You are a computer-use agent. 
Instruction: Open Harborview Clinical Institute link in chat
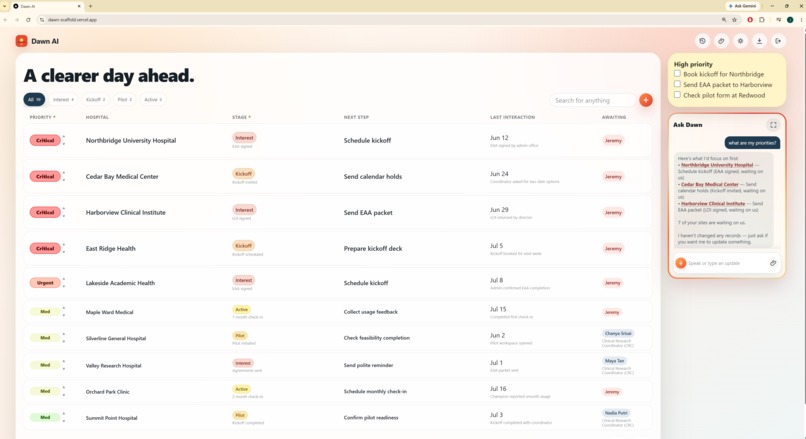(713, 204)
